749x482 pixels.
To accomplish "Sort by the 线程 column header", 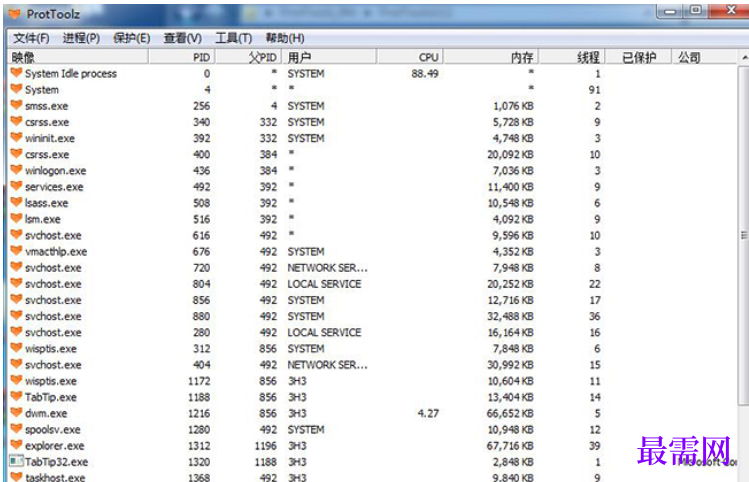I will point(572,57).
